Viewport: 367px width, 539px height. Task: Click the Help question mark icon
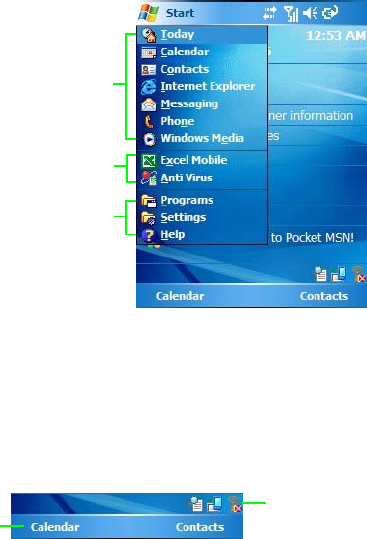(x=149, y=235)
